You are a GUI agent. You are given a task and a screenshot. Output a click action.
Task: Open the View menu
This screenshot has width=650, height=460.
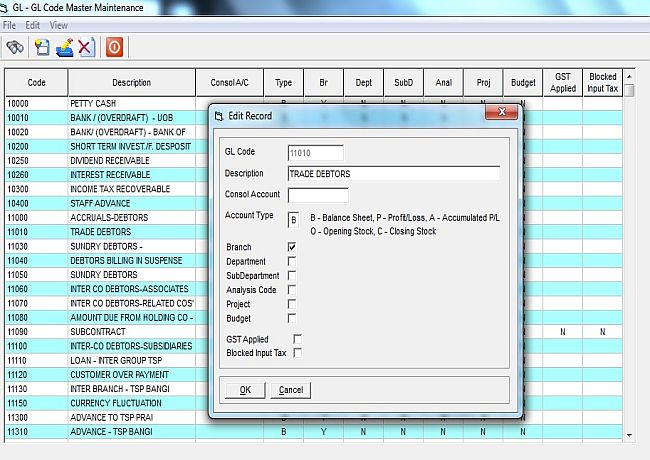click(x=59, y=24)
